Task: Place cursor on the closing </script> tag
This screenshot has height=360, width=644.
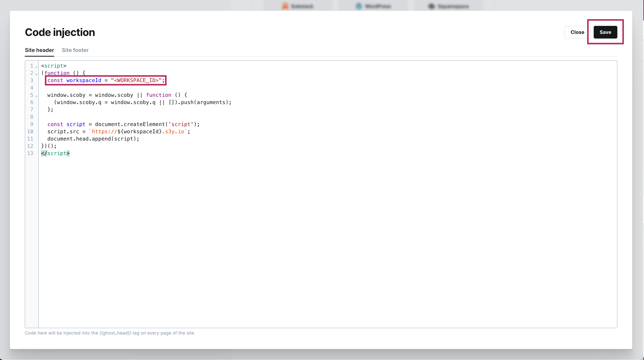Action: pos(56,153)
